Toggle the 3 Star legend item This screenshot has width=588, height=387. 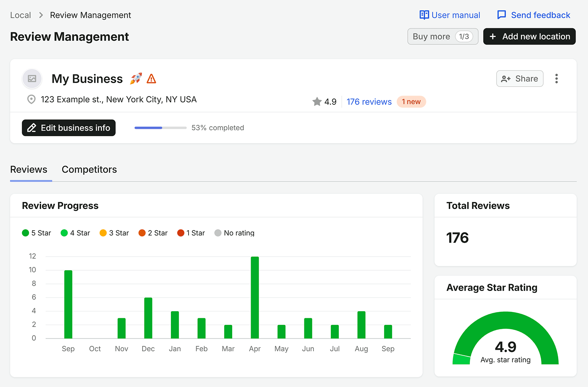pyautogui.click(x=114, y=233)
